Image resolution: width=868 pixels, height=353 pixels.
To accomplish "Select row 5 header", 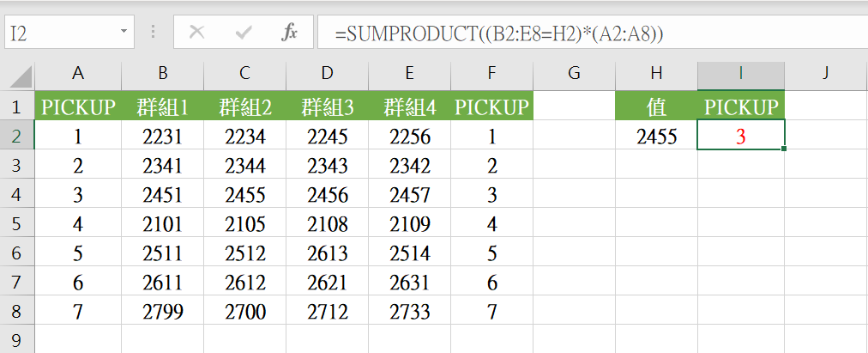I will (x=17, y=225).
